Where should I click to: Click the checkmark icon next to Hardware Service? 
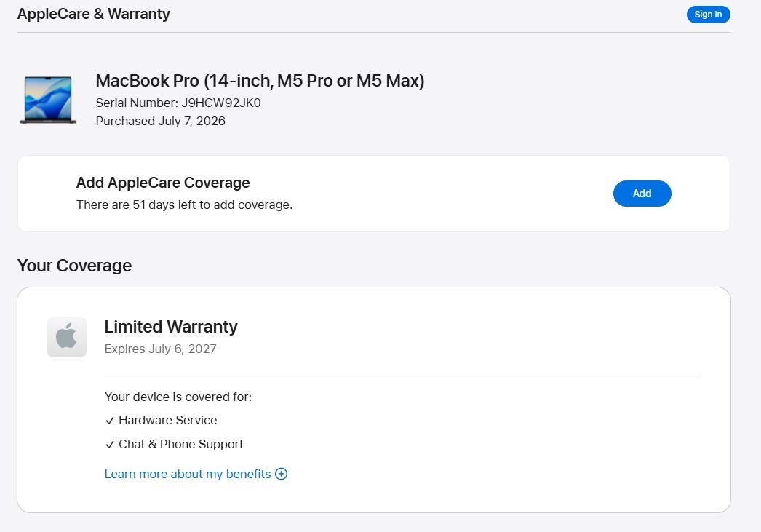click(x=110, y=421)
